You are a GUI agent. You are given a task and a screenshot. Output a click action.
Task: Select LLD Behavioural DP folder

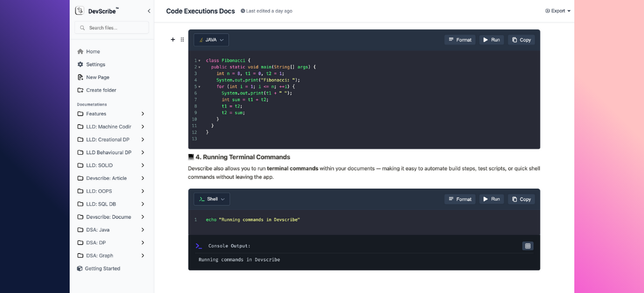click(108, 152)
